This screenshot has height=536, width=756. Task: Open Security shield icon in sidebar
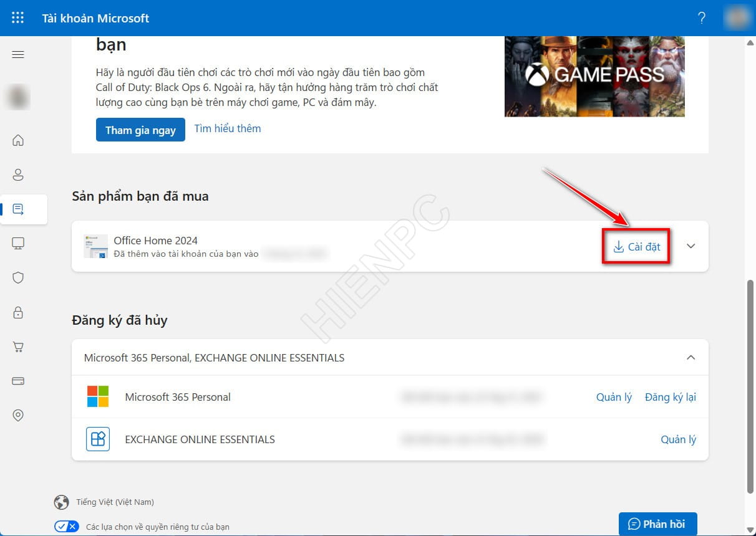pos(18,278)
